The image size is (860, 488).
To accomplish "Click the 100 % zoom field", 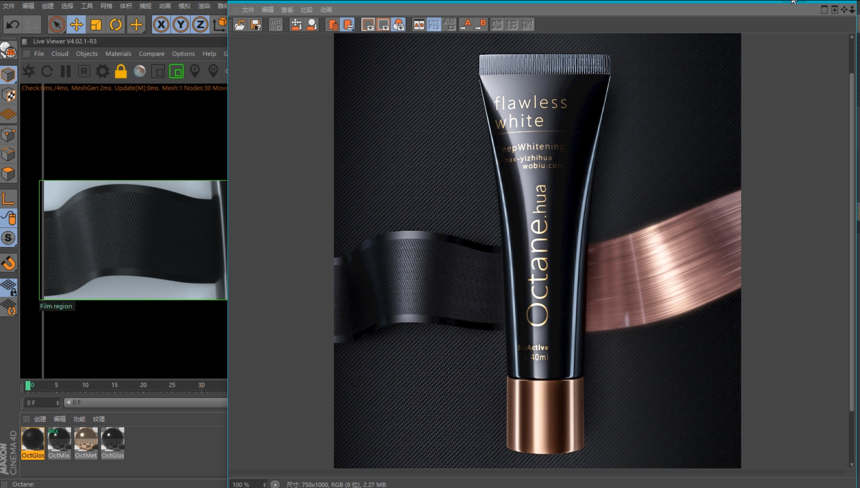I will tap(248, 484).
